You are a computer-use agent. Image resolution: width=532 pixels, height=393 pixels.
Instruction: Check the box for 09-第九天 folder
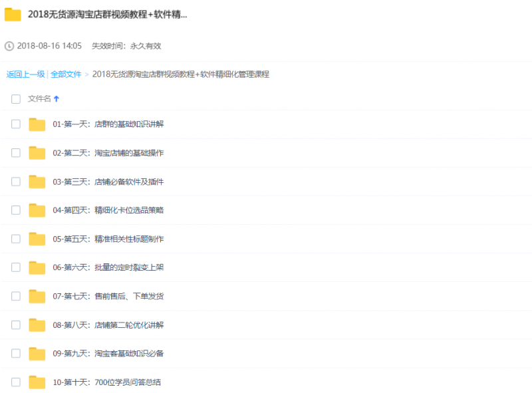(16, 353)
